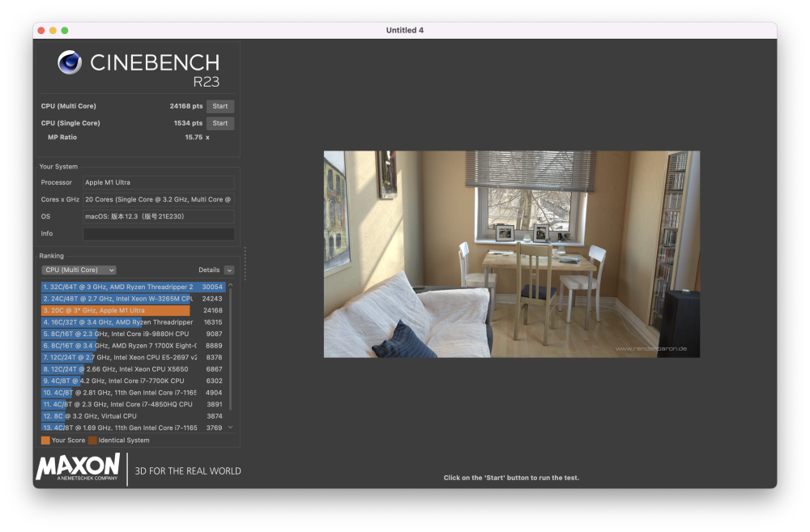Select ranking row 12 Virtual CPU
810x532 pixels.
134,416
